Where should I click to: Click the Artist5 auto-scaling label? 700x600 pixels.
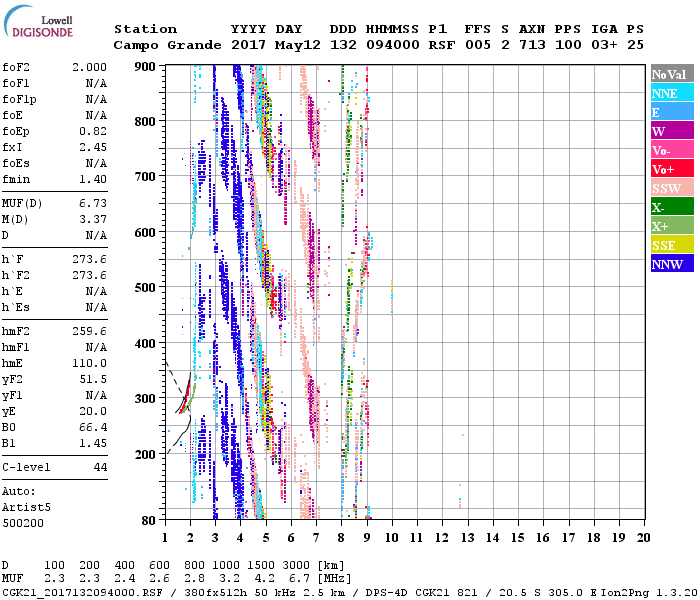(x=26, y=508)
